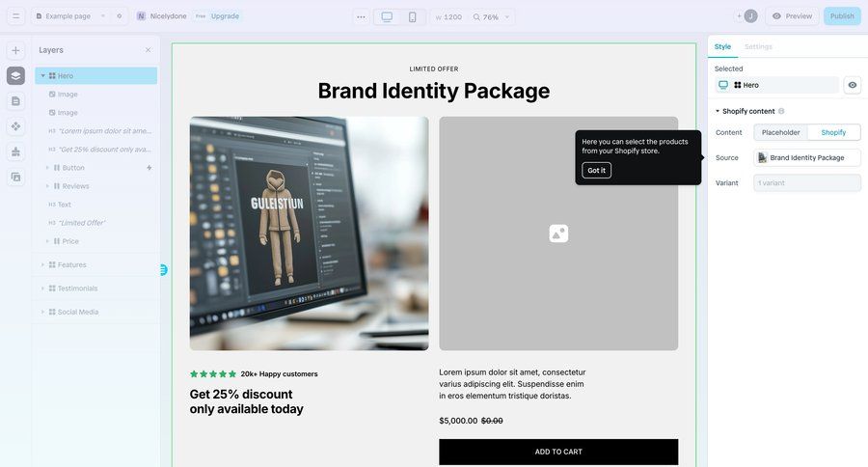Click the $5,000.00 price text

[x=458, y=421]
